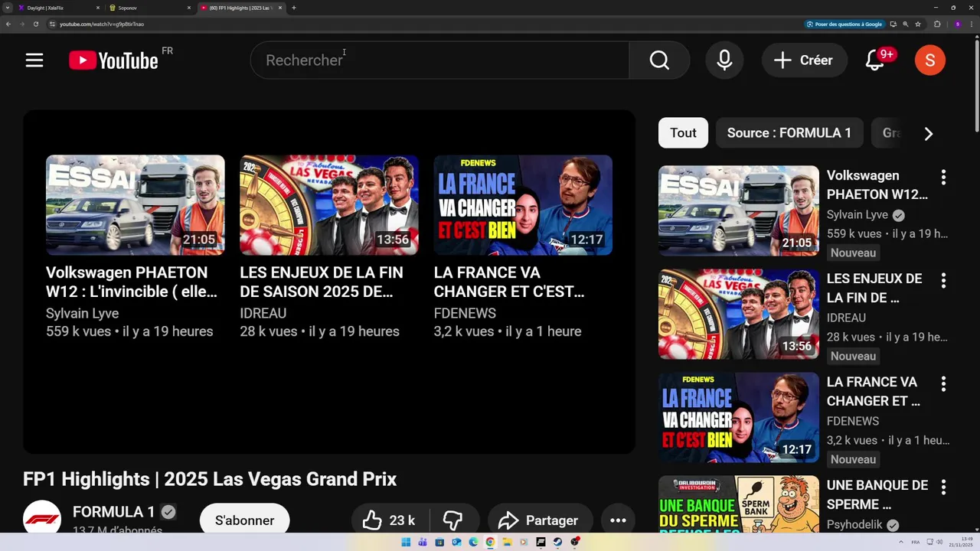
Task: Play the LES ENJEUX endscreen thumbnail
Action: coord(329,205)
